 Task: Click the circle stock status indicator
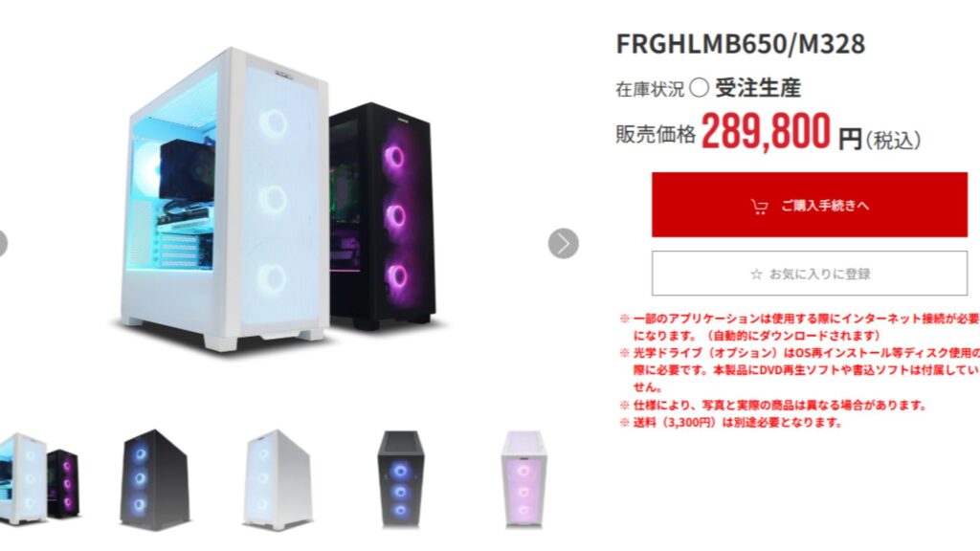point(699,88)
